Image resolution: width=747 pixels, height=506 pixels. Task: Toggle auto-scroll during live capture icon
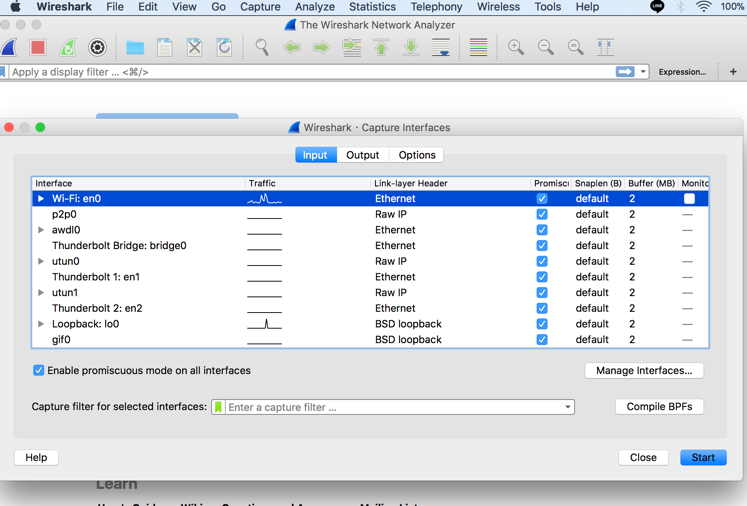(441, 48)
